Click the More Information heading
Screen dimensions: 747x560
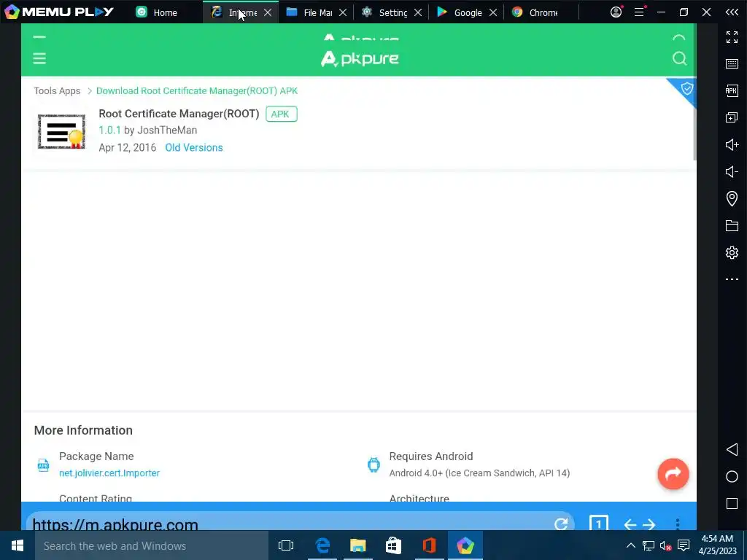(x=83, y=430)
